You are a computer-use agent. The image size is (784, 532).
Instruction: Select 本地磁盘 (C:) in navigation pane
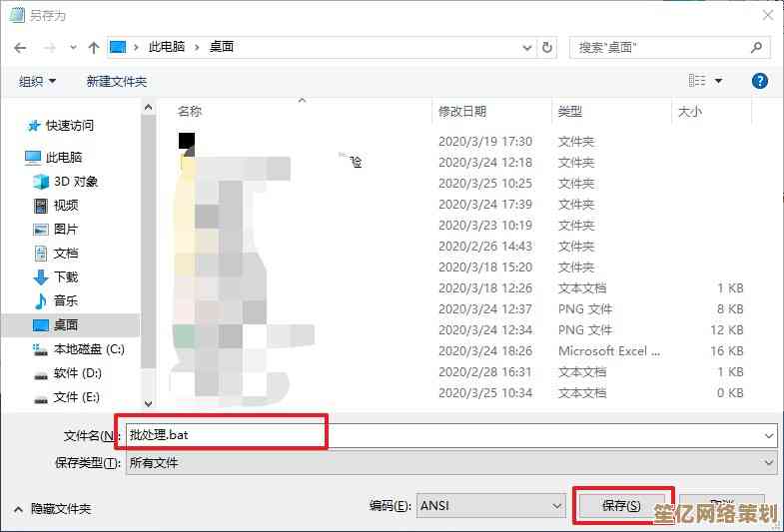pos(88,349)
